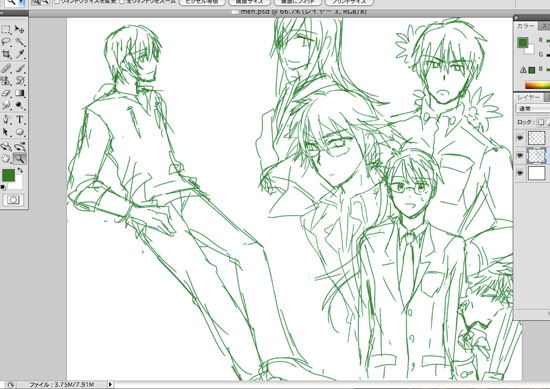Open the status bar info arrow menu

coord(110,384)
